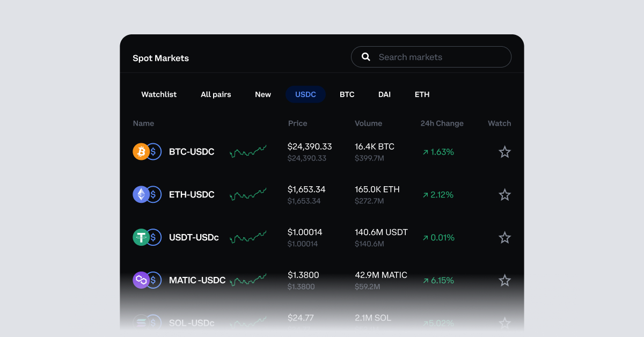
Task: Click the Ethereum coin icon
Action: 141,194
